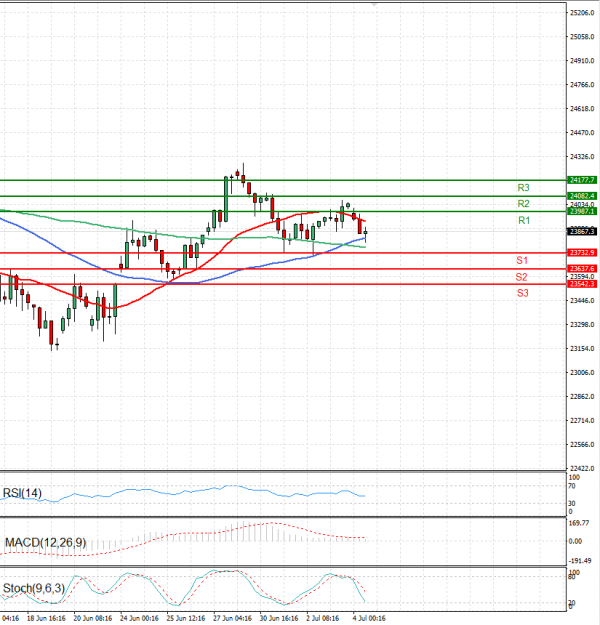Click the R2 resistance label

click(523, 204)
